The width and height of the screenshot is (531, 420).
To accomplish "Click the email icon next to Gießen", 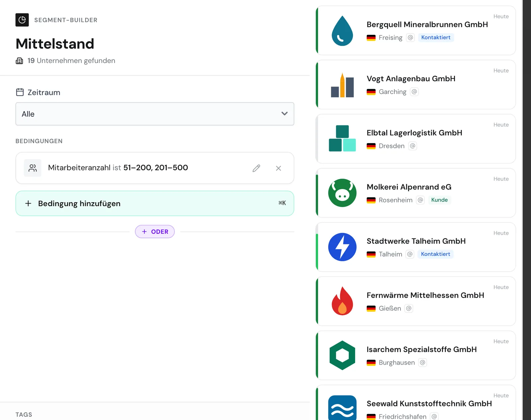I will coord(409,308).
